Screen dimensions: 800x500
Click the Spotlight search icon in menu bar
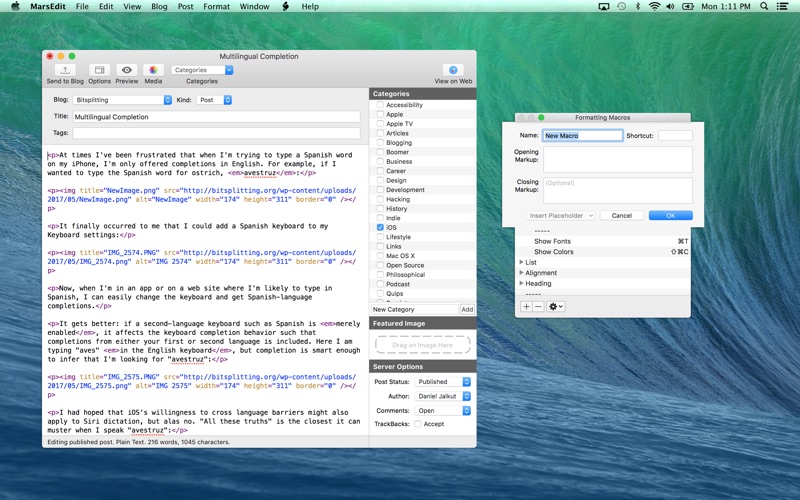[765, 7]
